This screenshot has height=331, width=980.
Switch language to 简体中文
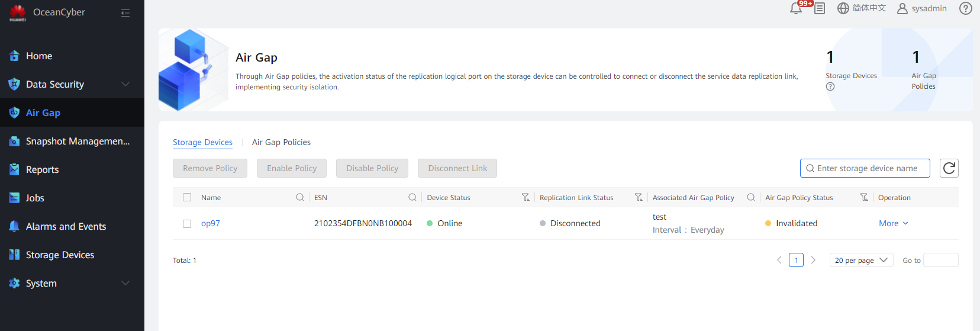pos(862,8)
